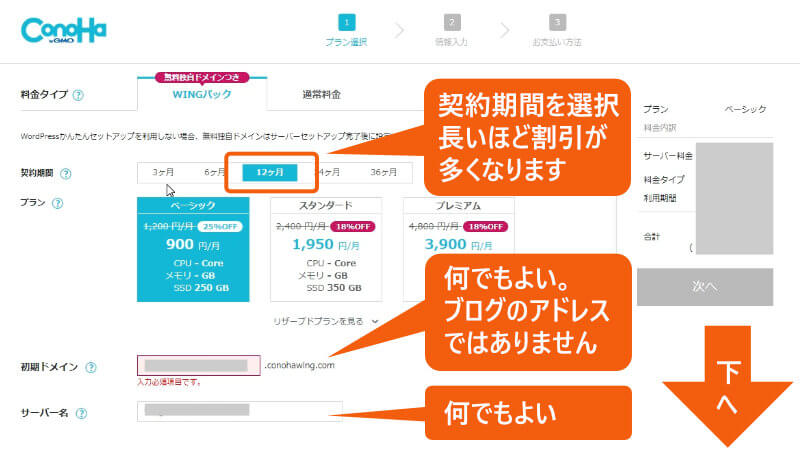This screenshot has width=800, height=450.
Task: Open help icon next to 料金タイプ
Action: coord(78,95)
